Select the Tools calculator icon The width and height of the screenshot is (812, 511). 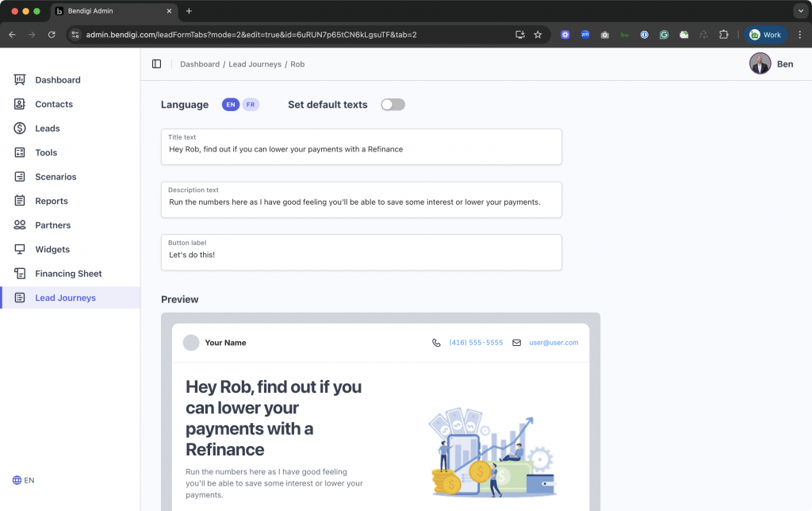(20, 152)
